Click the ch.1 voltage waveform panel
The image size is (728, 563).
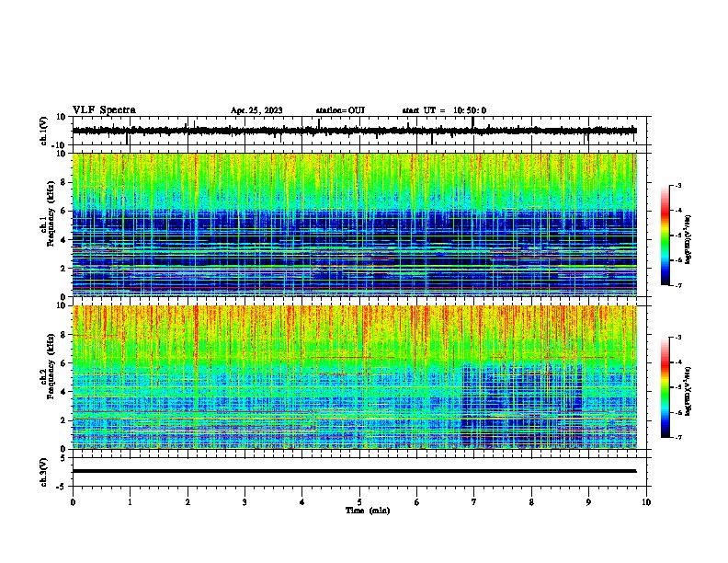(x=359, y=131)
